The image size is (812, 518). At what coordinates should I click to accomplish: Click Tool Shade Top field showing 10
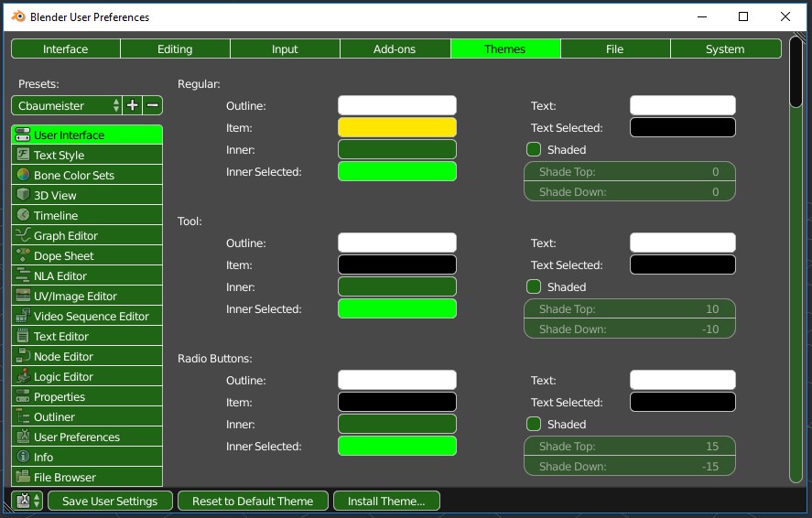point(630,309)
